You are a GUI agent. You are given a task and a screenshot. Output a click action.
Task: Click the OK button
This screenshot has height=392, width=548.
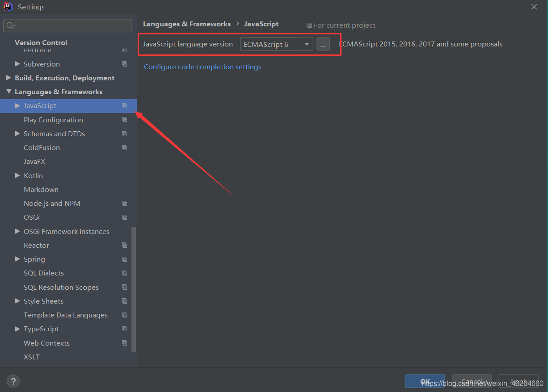(x=425, y=381)
